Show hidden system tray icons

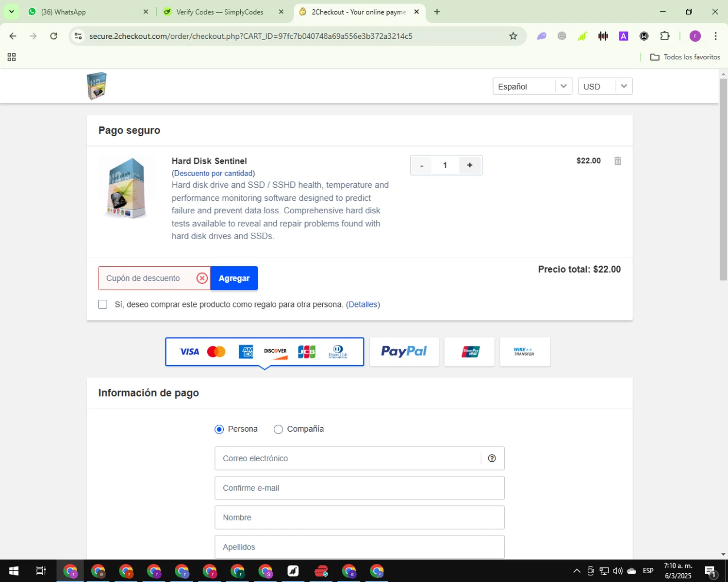coord(577,571)
